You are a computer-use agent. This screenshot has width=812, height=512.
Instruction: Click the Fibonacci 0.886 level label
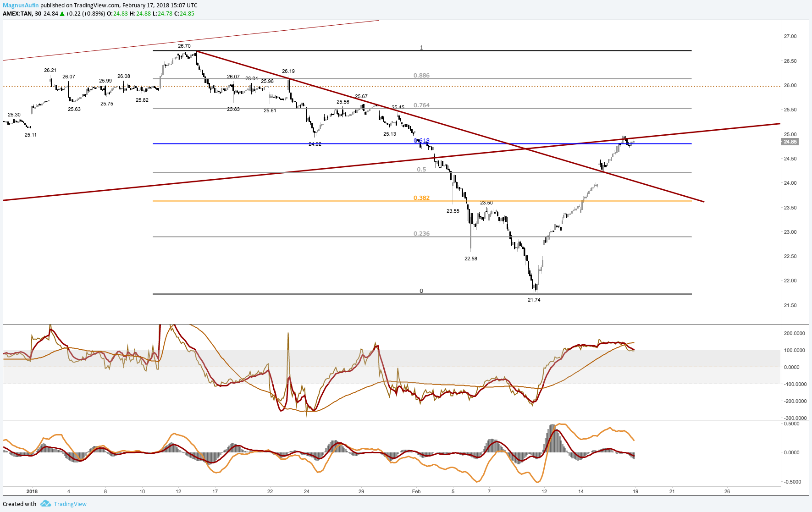click(x=422, y=76)
